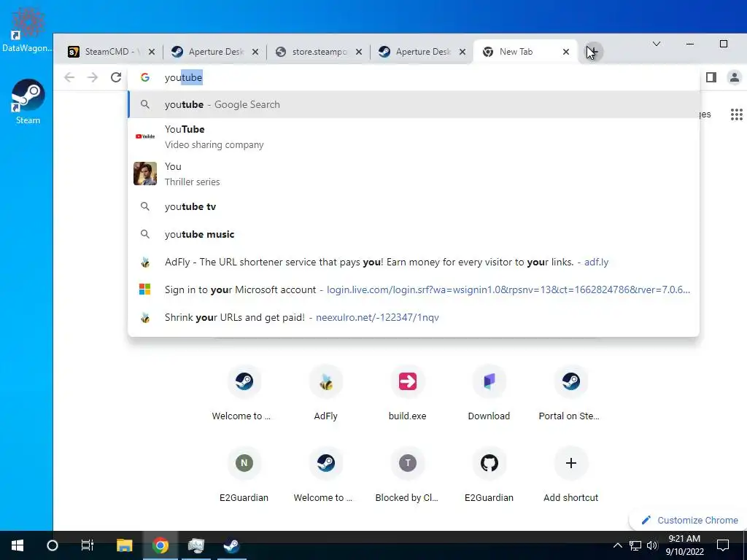The width and height of the screenshot is (747, 560).
Task: Open the Windows Start menu
Action: 18,545
